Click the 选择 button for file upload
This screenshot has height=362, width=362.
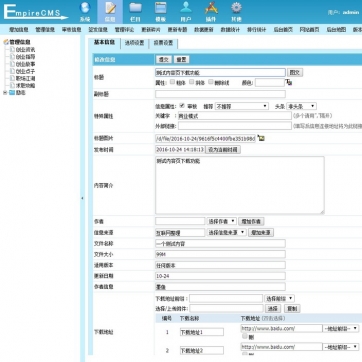tap(273, 308)
